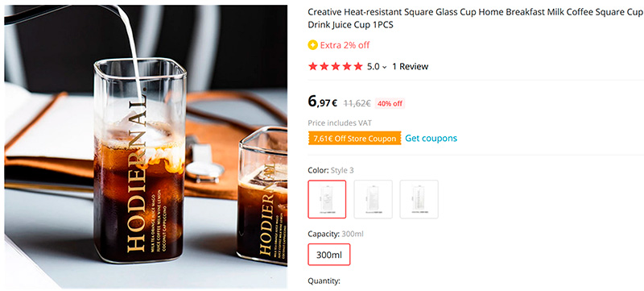This screenshot has height=291, width=644.
Task: Open the 1 Review link
Action: (x=411, y=67)
